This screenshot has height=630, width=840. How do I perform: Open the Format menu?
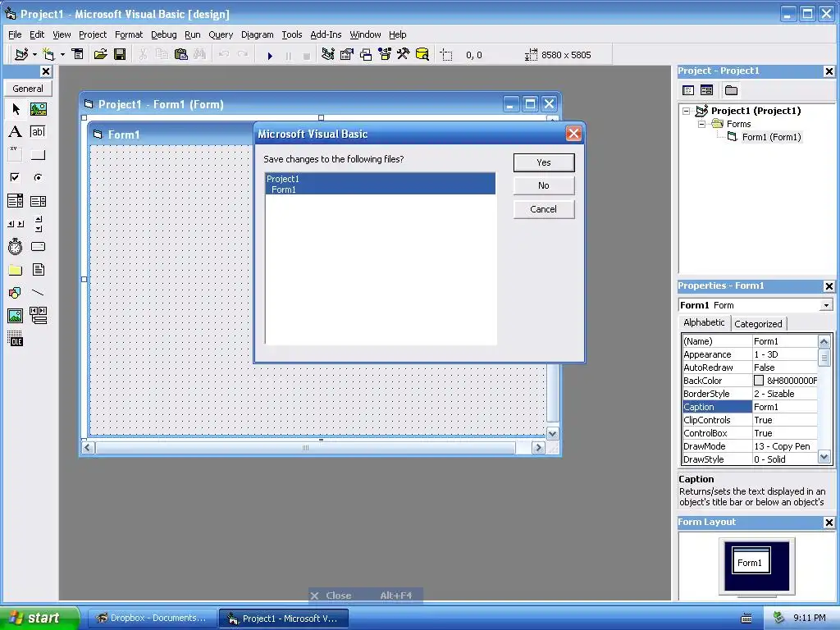(129, 34)
